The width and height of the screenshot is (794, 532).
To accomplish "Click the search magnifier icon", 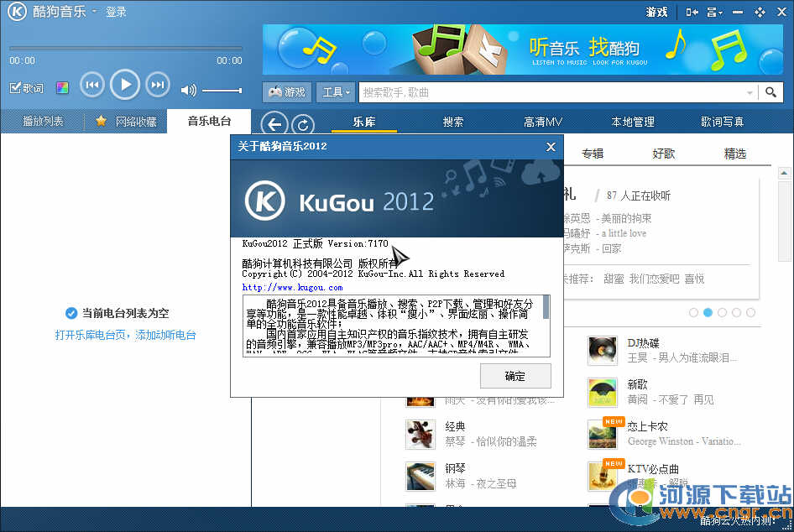I will point(771,92).
